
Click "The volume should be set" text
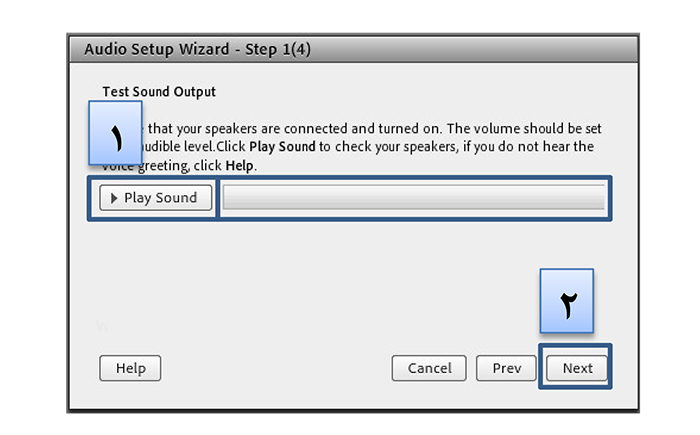pos(524,129)
